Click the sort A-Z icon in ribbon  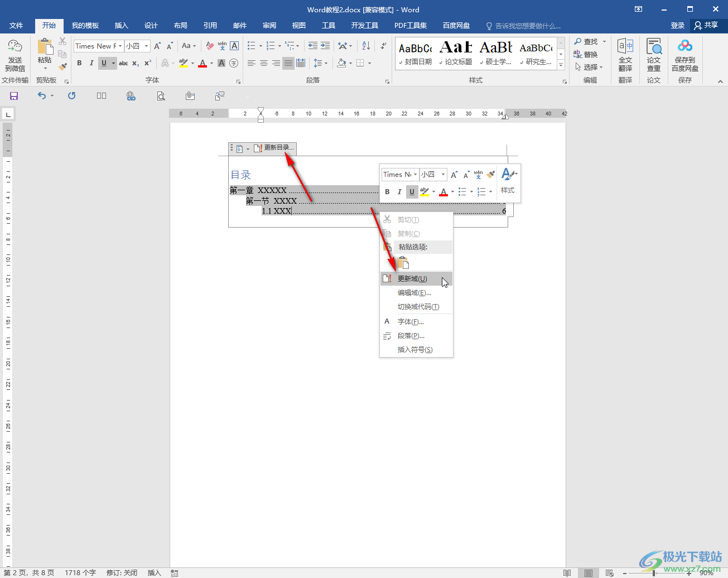click(366, 46)
